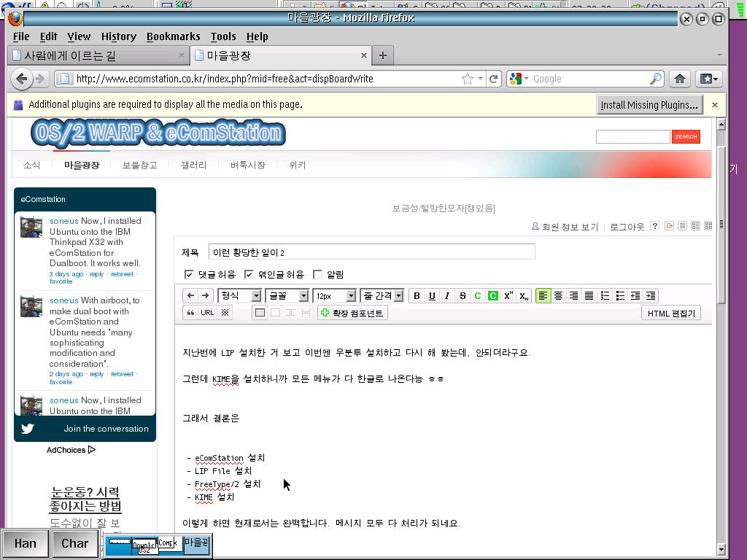Viewport: 747px width, 560px height.
Task: Apply superscript formatting
Action: [508, 296]
